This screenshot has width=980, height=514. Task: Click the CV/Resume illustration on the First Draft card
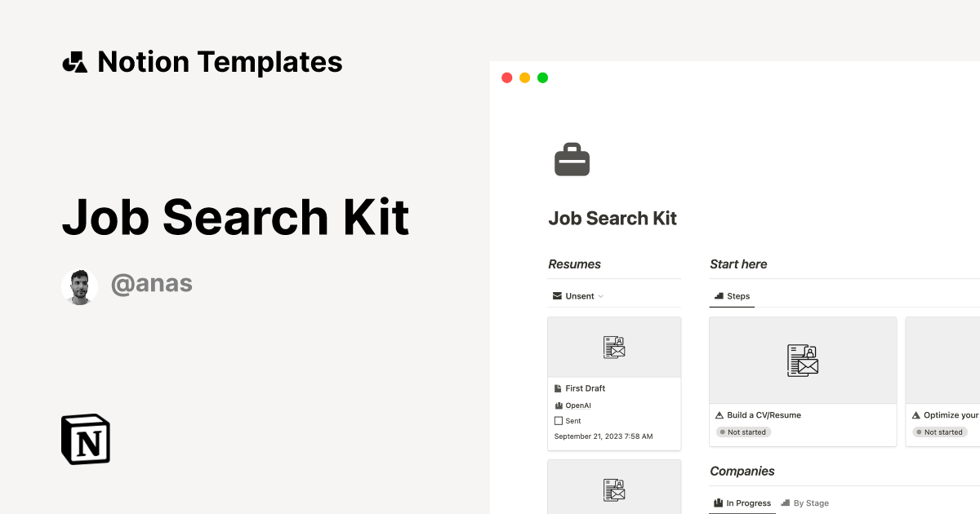(614, 347)
